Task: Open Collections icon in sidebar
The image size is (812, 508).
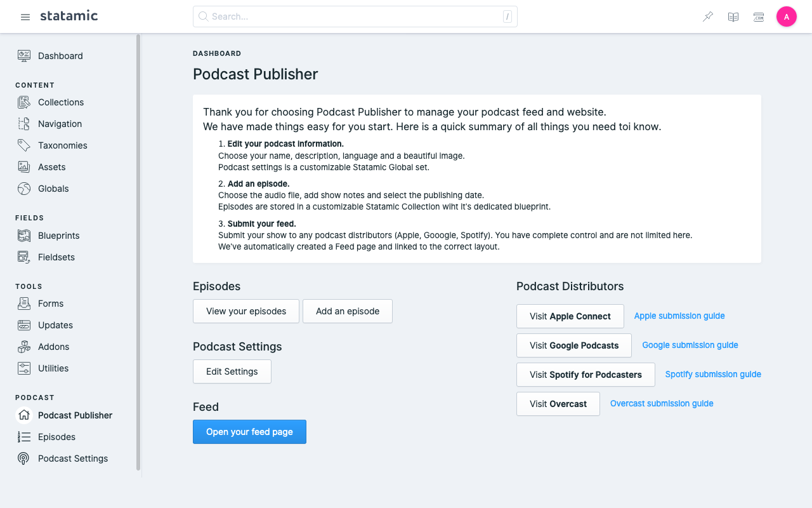Action: 24,102
